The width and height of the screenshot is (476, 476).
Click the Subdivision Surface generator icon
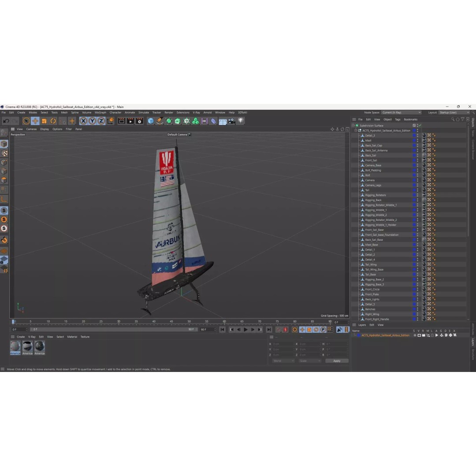[x=169, y=121]
